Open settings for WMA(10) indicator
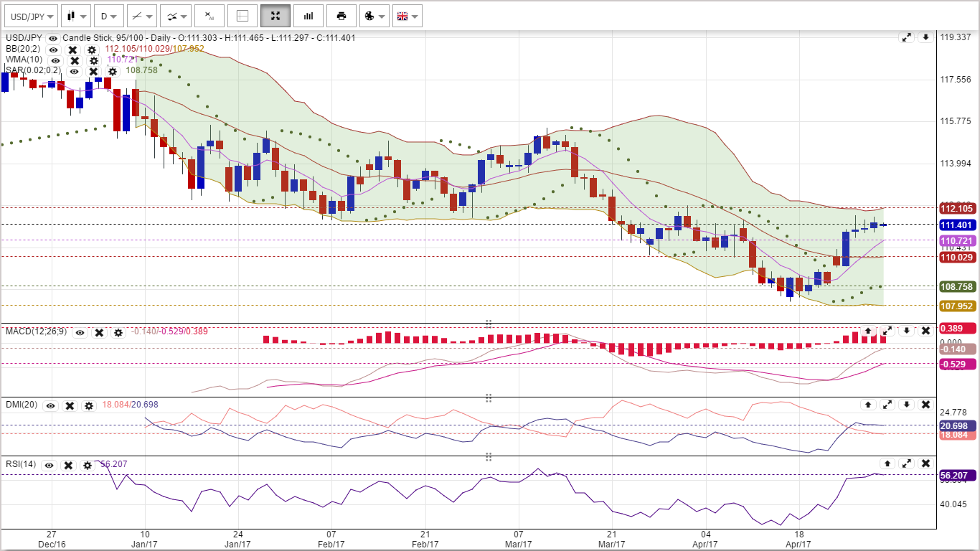Image resolution: width=980 pixels, height=551 pixels. coord(93,60)
